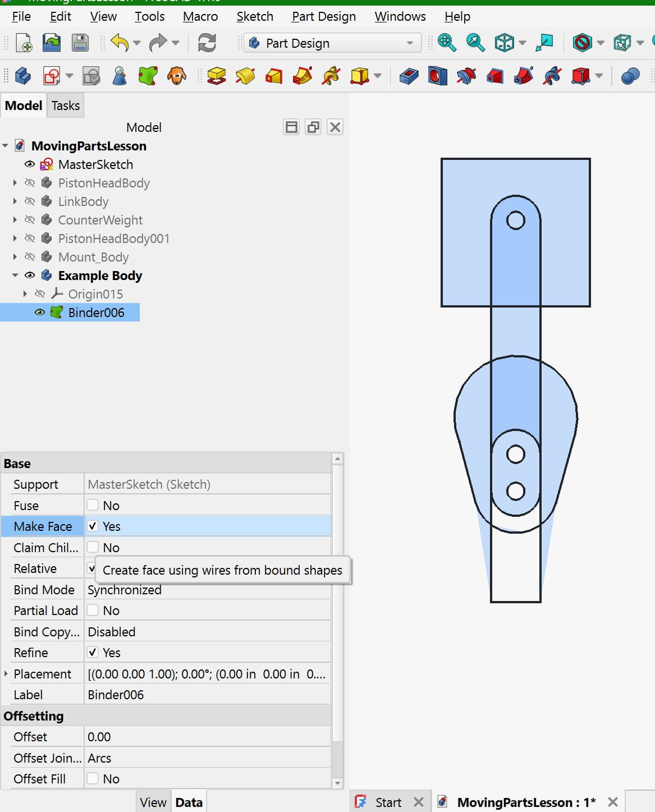The width and height of the screenshot is (655, 812).
Task: Uncheck Make Face checkbox
Action: click(x=93, y=526)
